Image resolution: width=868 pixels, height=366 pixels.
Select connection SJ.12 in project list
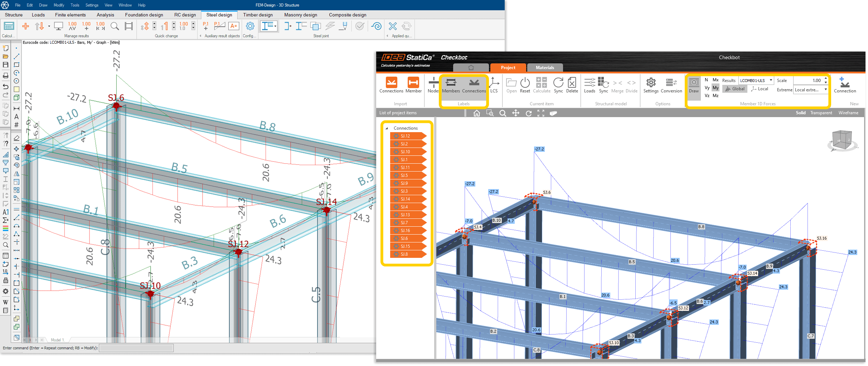pos(408,136)
